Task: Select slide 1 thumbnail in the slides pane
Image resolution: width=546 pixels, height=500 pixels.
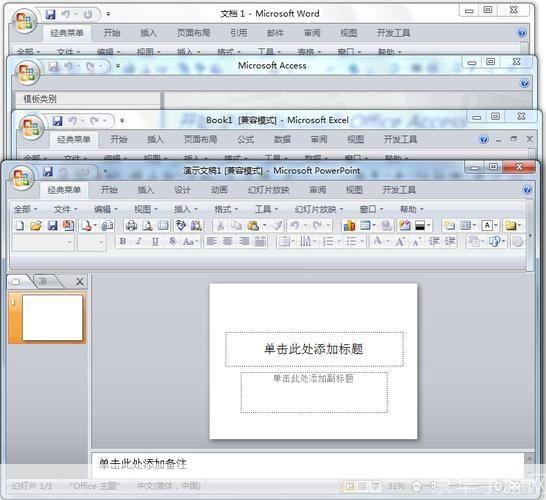Action: coord(52,318)
